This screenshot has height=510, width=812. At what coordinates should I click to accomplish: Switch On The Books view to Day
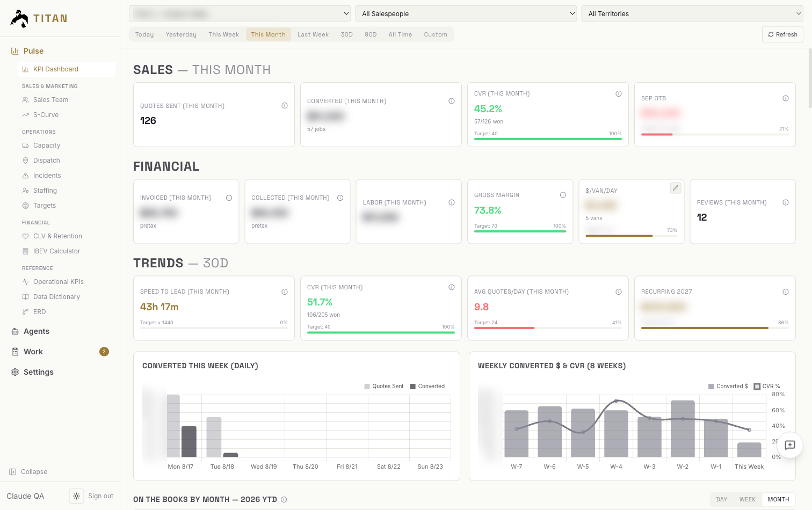coord(722,499)
